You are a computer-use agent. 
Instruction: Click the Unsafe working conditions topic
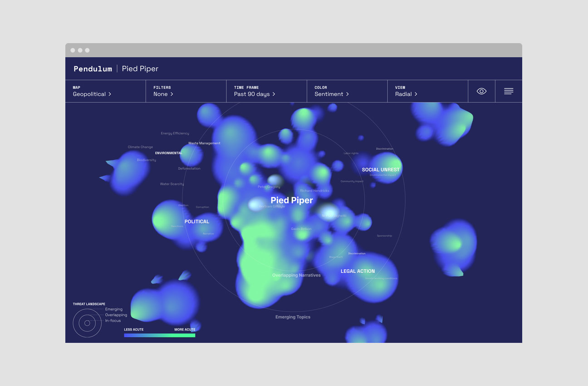pyautogui.click(x=381, y=278)
